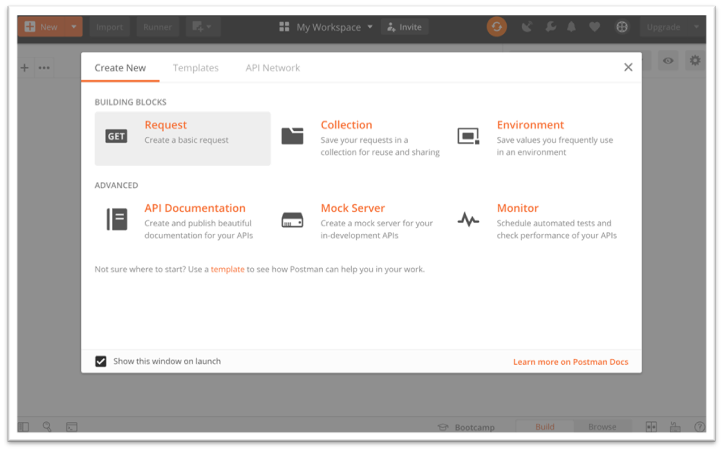Open the console icon in status bar
The height and width of the screenshot is (451, 723).
(71, 427)
